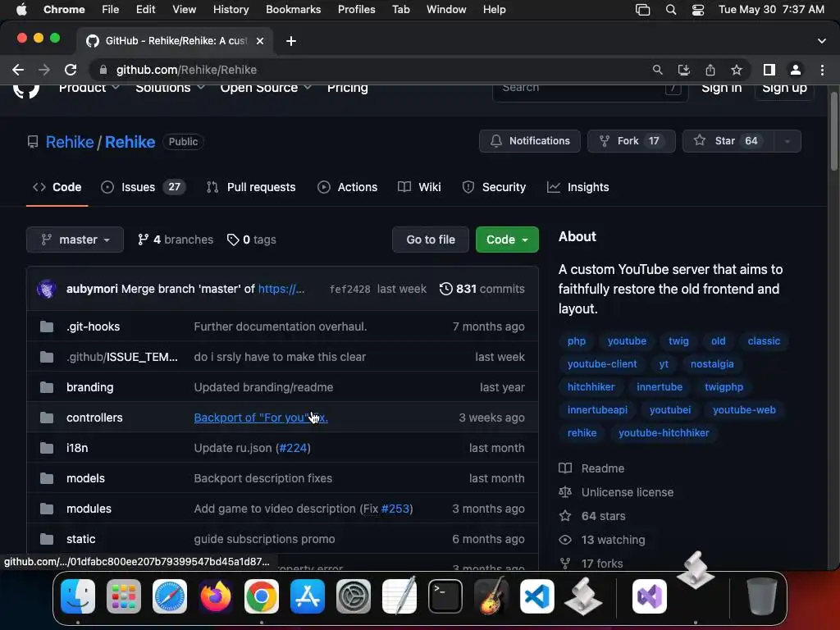Screen dimensions: 840x630
Task: Open Launchpad from the Dock
Action: (x=124, y=596)
